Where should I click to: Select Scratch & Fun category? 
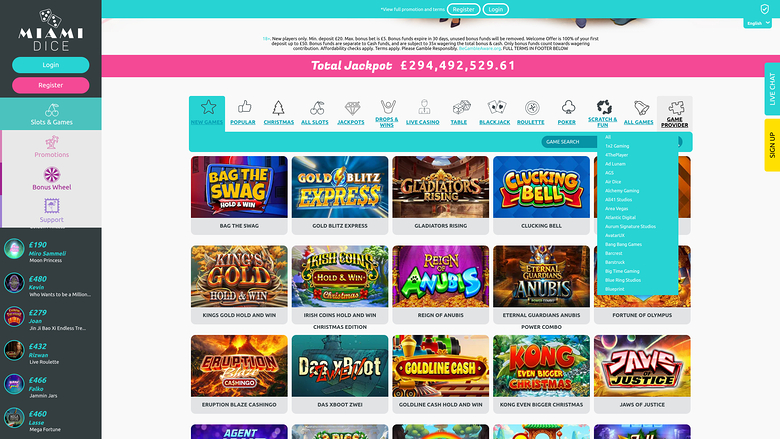pyautogui.click(x=602, y=113)
